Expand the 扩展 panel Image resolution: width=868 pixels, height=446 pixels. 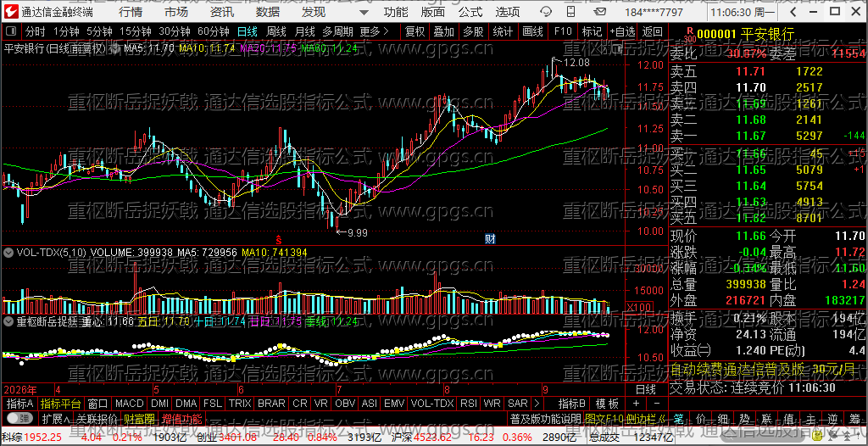point(56,418)
